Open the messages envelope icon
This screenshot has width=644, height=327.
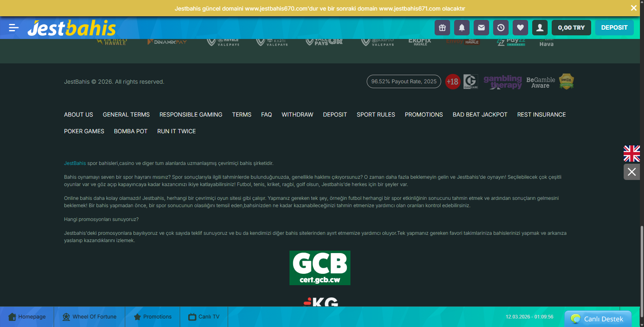481,28
